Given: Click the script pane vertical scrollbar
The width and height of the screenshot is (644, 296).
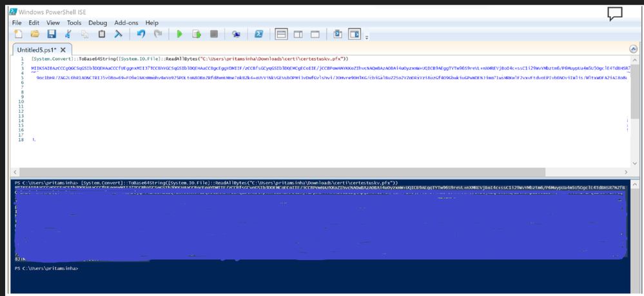Looking at the screenshot, I should pyautogui.click(x=635, y=92).
